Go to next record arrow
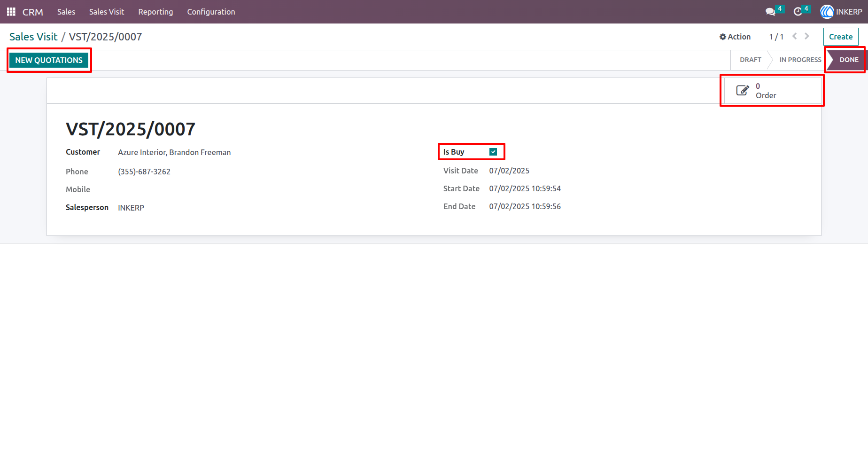Viewport: 868px width, 454px height. coord(807,36)
